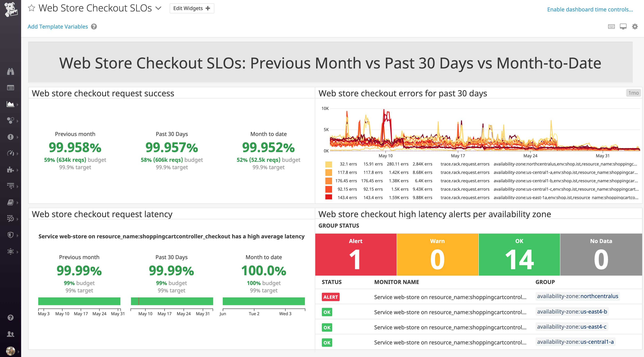Open Monitors via the exclamation-mark sidebar icon
Viewport: 644px width, 357px height.
(11, 137)
